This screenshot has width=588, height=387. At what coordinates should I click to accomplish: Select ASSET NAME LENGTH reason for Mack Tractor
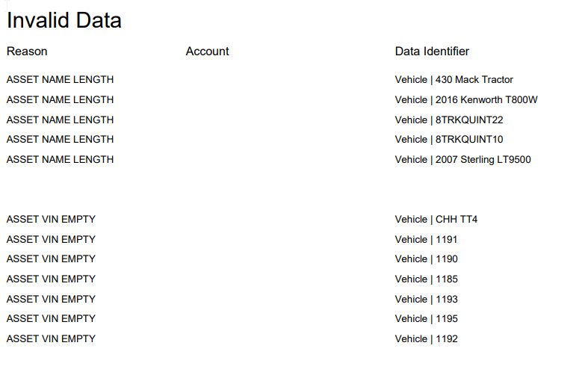point(60,79)
